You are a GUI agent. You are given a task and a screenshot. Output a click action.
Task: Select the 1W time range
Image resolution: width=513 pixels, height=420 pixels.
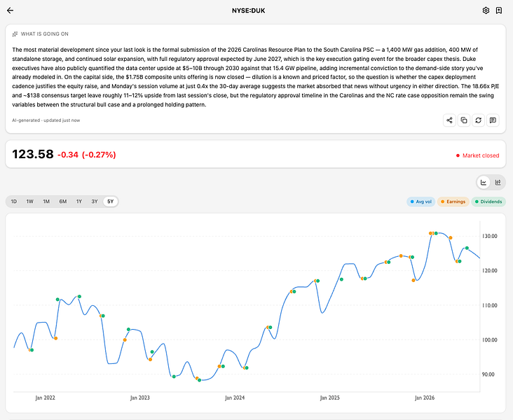[x=29, y=202]
